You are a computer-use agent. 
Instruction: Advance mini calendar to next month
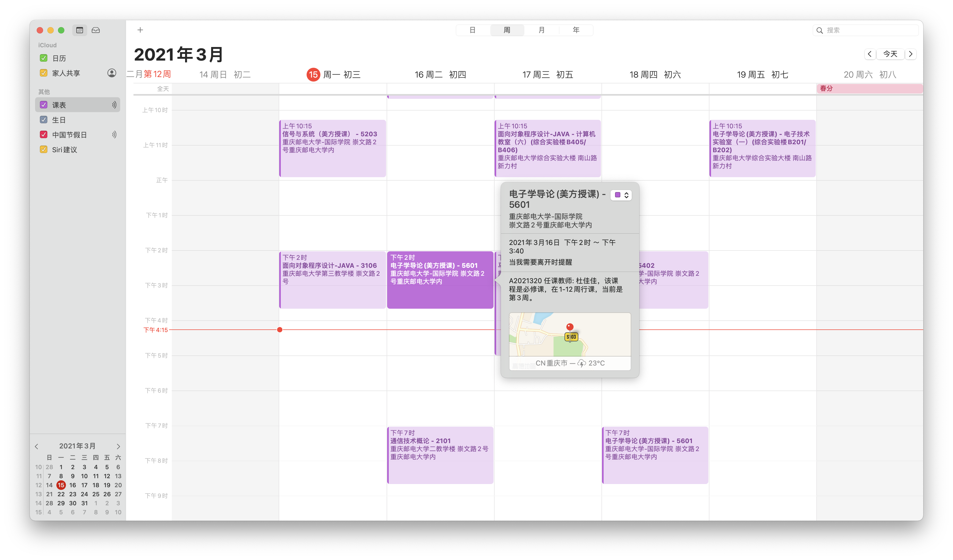coord(118,446)
